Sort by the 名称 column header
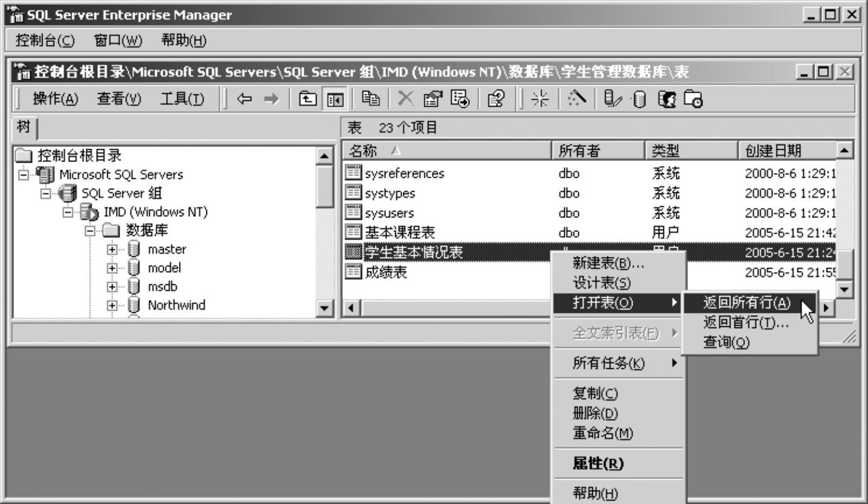The image size is (868, 504). (447, 151)
